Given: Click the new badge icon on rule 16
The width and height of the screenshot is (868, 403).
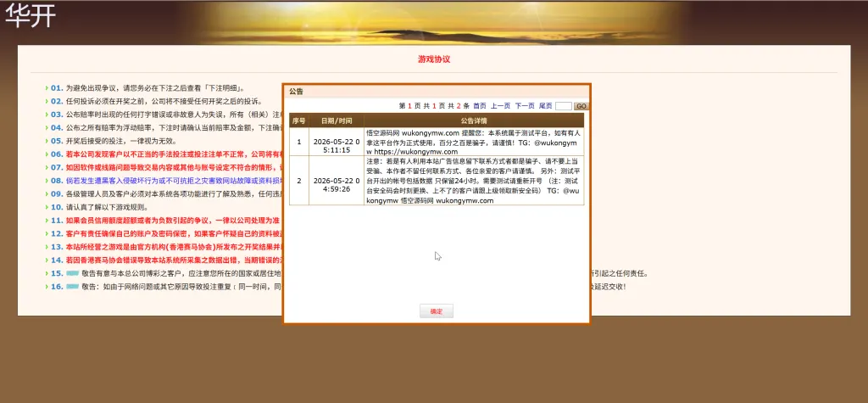Looking at the screenshot, I should click(x=73, y=287).
